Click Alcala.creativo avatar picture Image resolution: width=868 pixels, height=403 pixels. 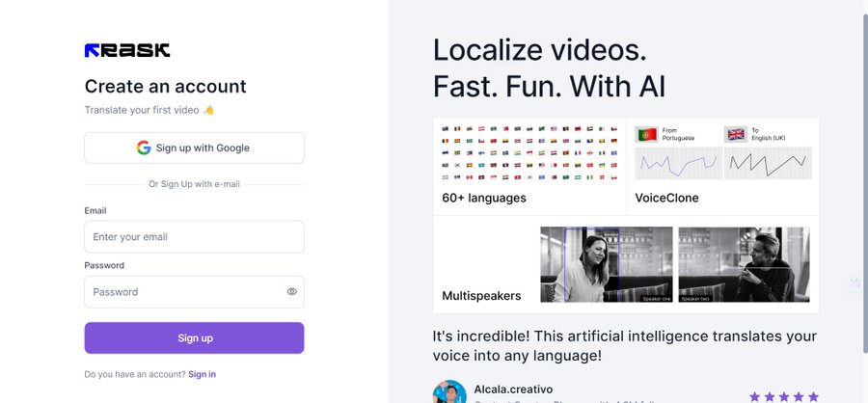449,392
